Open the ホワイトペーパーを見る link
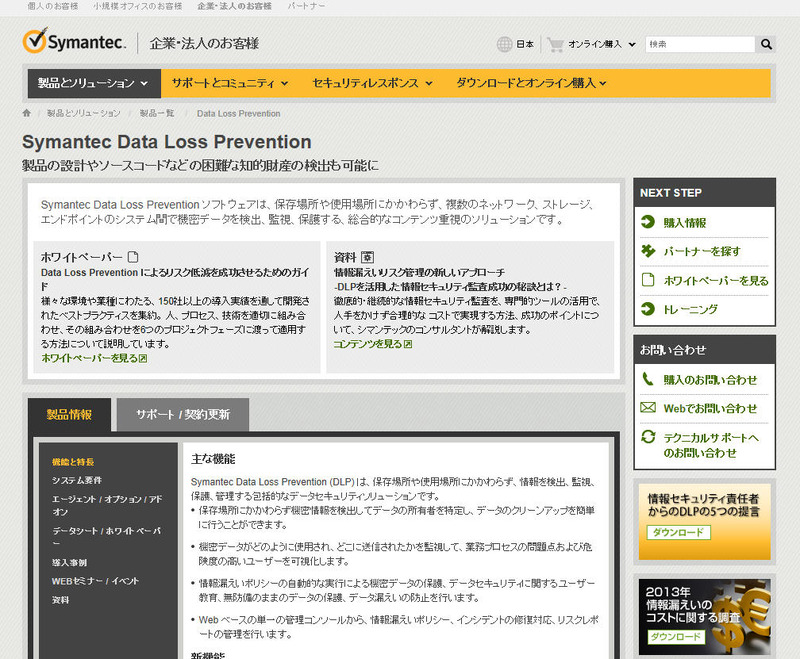 tap(93, 358)
